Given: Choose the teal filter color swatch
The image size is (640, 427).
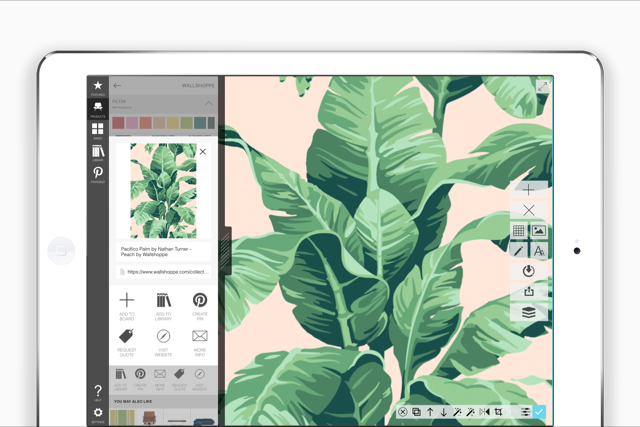Looking at the screenshot, I should pos(200,123).
